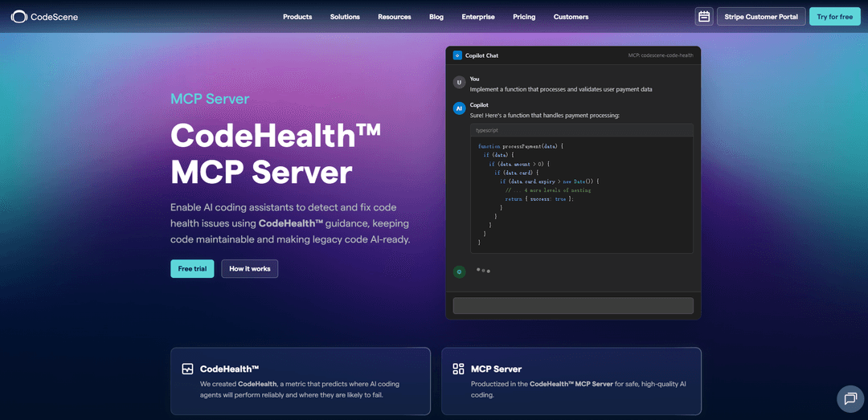Open the Enterprise page

(x=478, y=17)
